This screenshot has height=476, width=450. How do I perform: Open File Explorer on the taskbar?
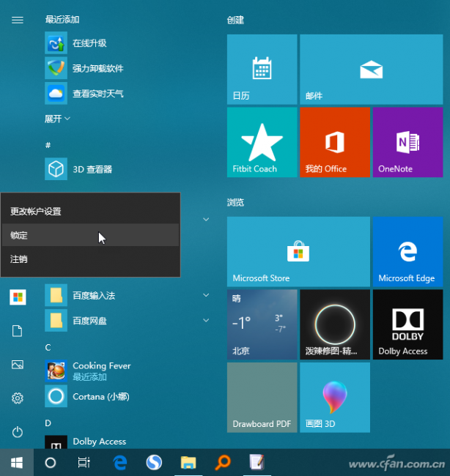pyautogui.click(x=188, y=463)
